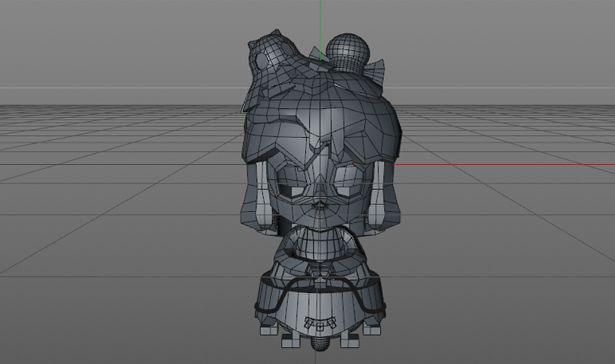
Task: Select the small mouth on the character's face
Action: click(321, 205)
